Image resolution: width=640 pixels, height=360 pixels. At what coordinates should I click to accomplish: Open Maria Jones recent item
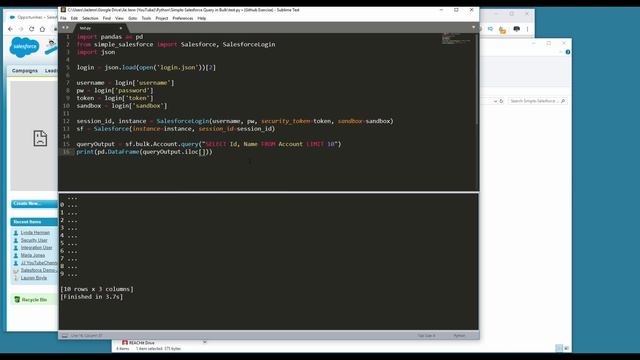[x=33, y=256]
